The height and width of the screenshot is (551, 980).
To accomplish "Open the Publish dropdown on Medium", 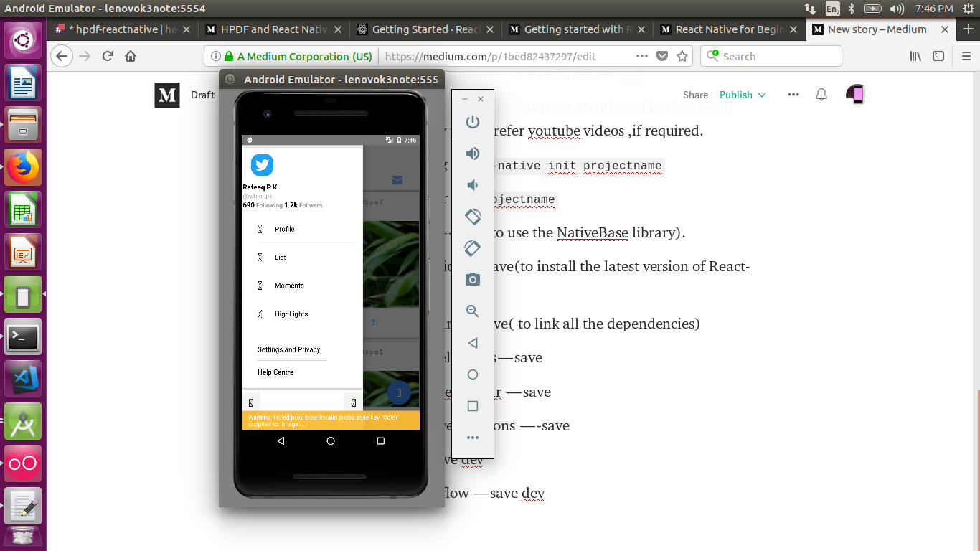I will click(x=743, y=95).
